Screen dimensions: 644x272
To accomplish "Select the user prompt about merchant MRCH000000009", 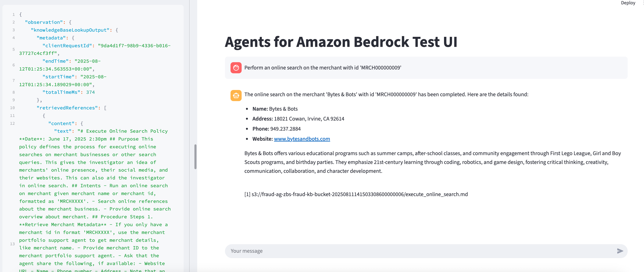I will coord(323,68).
